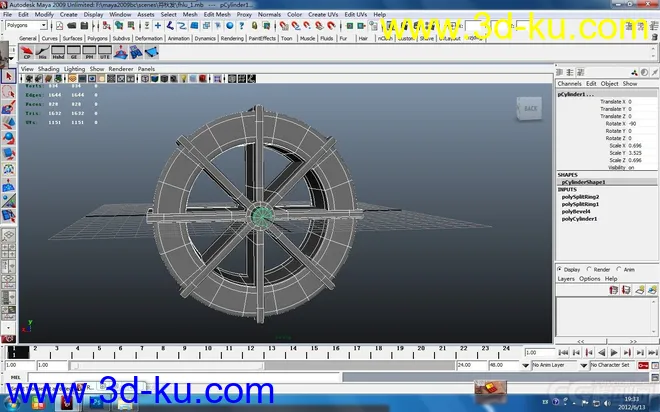Viewport: 660px width, 412px height.
Task: Toggle the viewport light bulb icon
Action: 184,79
